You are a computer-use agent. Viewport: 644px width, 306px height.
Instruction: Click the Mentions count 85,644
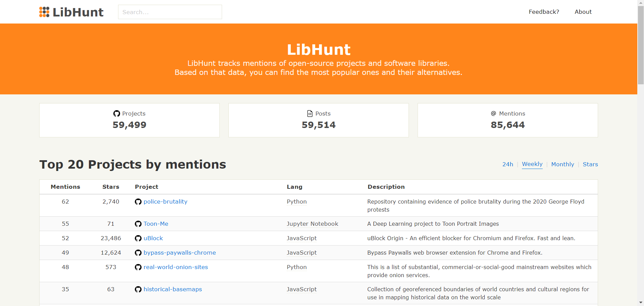(x=508, y=125)
